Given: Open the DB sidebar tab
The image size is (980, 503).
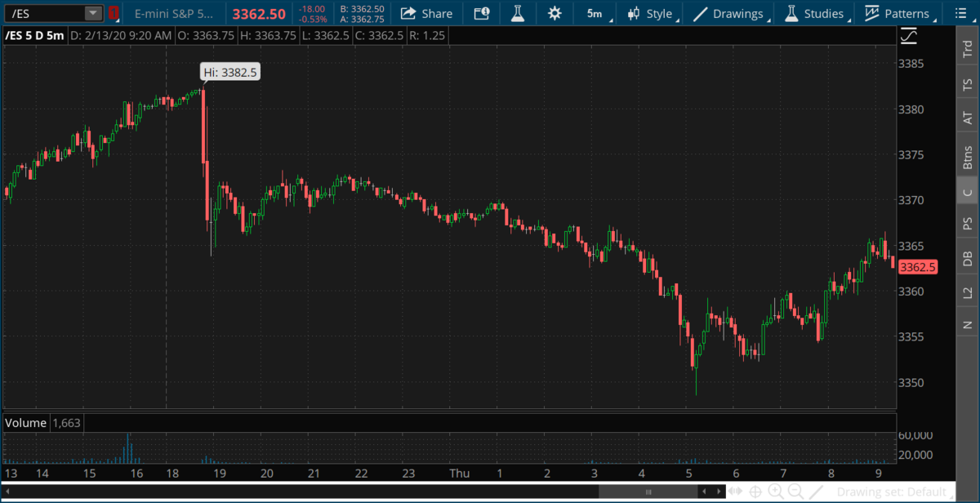Looking at the screenshot, I should point(968,258).
